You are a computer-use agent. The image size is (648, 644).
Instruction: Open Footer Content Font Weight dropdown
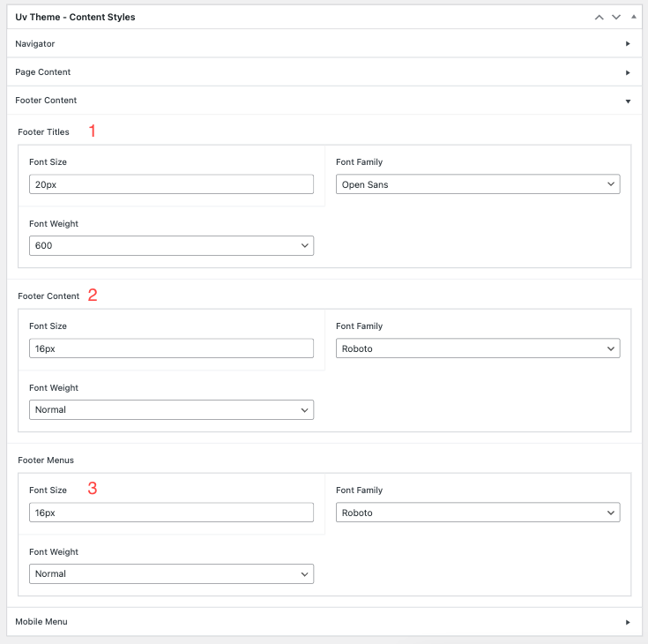[171, 410]
